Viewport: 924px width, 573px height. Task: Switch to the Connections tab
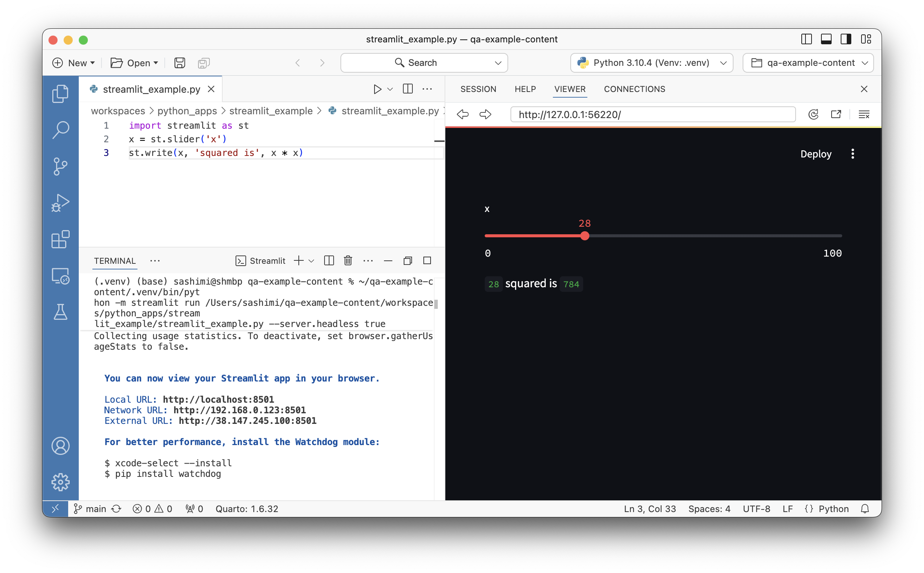pos(634,89)
